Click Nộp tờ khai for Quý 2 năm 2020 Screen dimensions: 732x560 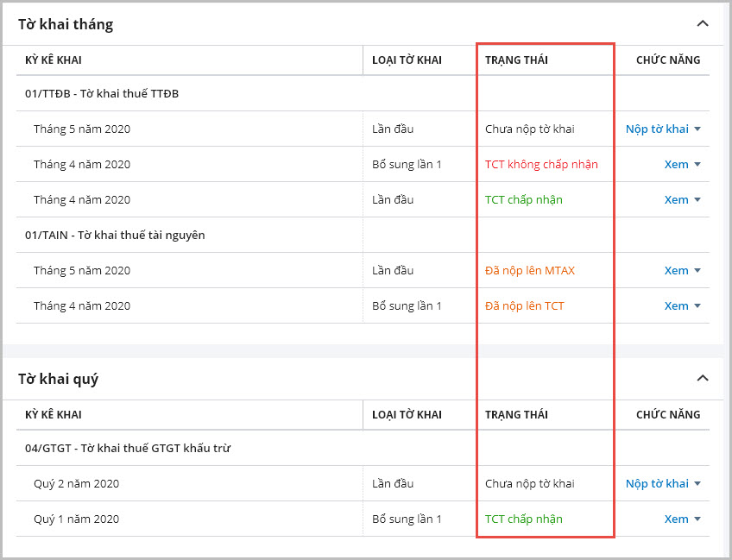click(657, 484)
